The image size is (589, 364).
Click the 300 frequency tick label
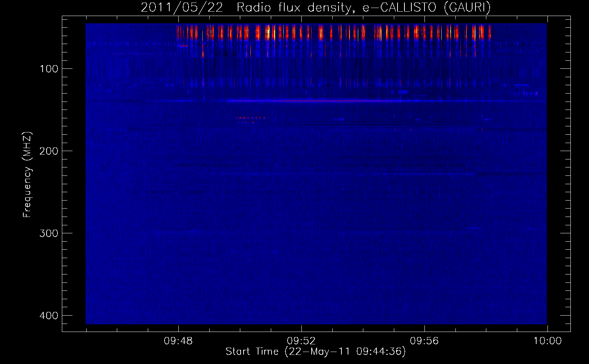[48, 233]
